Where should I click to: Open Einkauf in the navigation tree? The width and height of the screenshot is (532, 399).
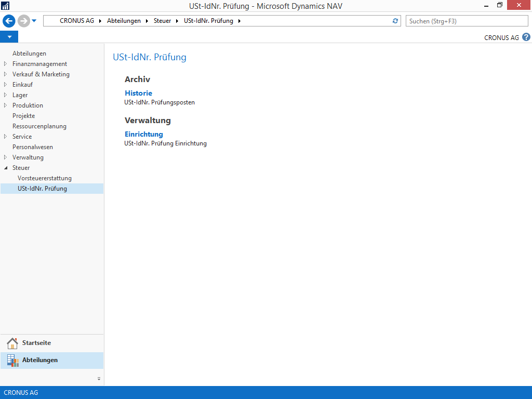click(23, 85)
